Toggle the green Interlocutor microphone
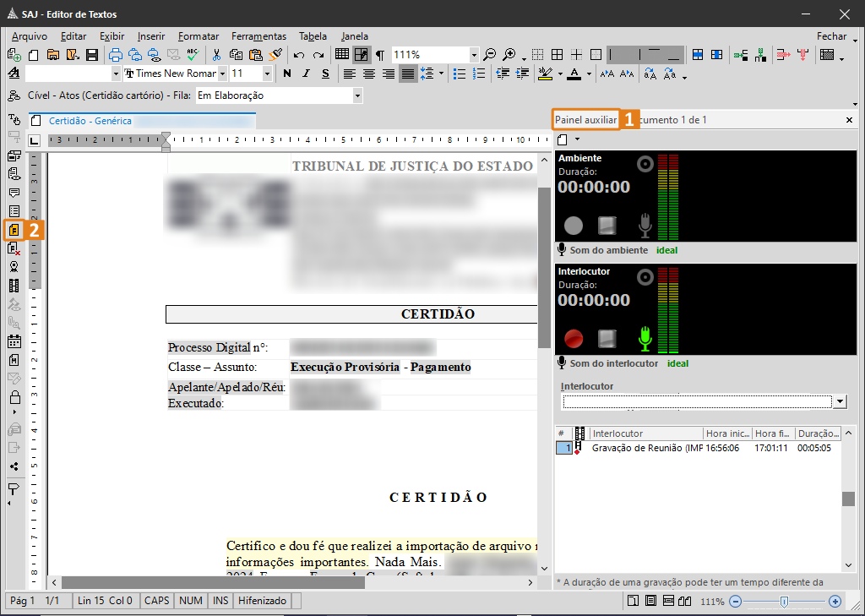 (645, 338)
